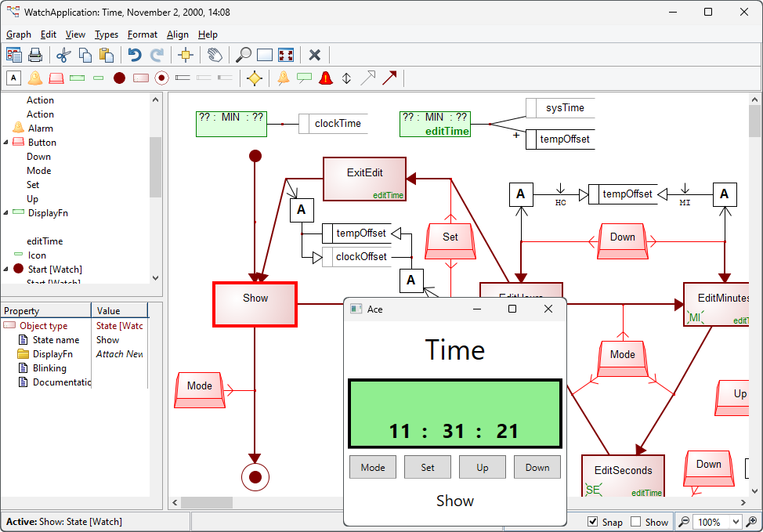The height and width of the screenshot is (532, 763).
Task: Select the Print icon
Action: (34, 55)
